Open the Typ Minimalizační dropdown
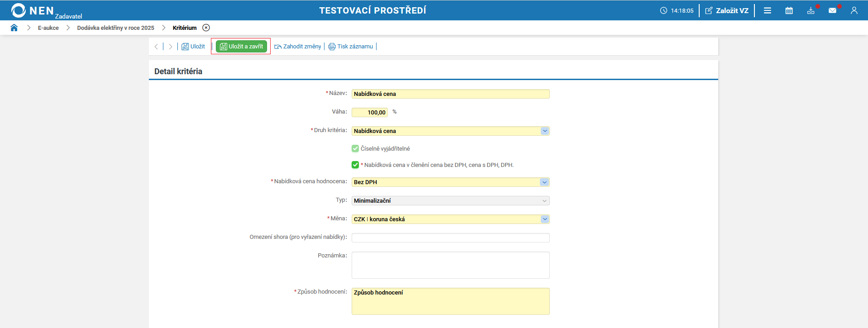The height and width of the screenshot is (328, 868). tap(544, 200)
